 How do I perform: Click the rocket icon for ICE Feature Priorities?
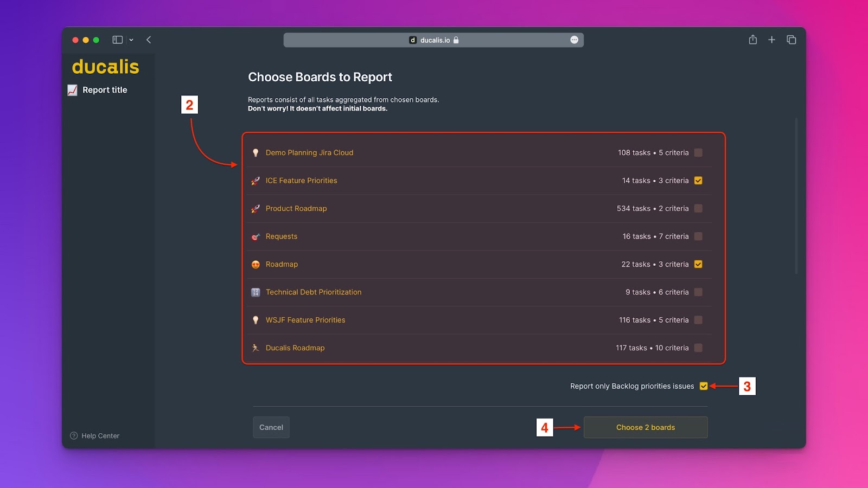pyautogui.click(x=256, y=181)
